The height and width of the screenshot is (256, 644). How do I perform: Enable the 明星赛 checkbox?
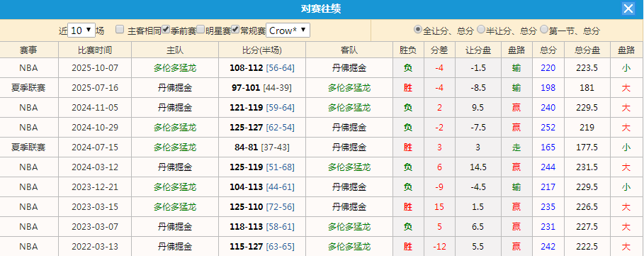tap(200, 30)
